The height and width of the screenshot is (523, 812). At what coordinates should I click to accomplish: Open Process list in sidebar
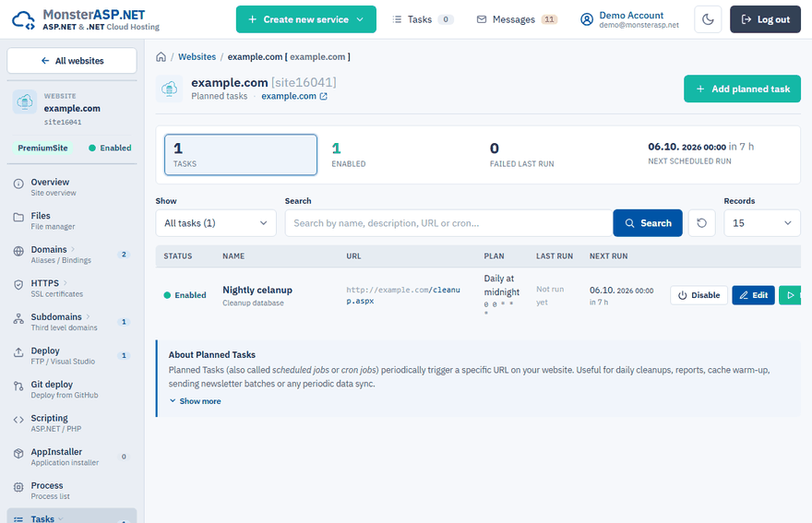click(72, 491)
